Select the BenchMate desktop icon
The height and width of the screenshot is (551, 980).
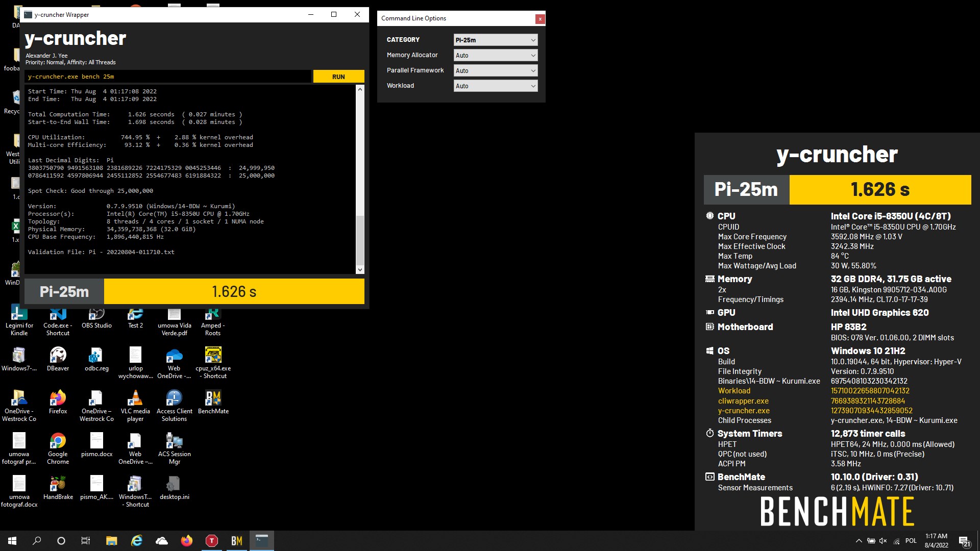(x=213, y=402)
